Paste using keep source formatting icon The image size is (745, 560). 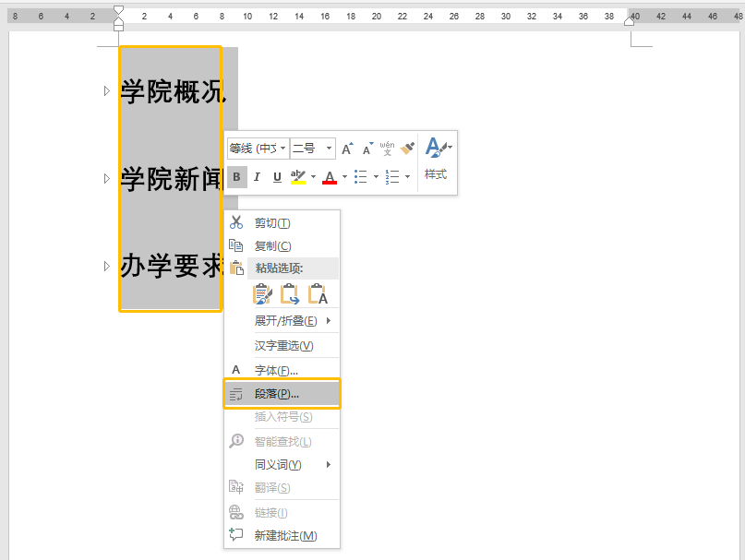(x=263, y=294)
